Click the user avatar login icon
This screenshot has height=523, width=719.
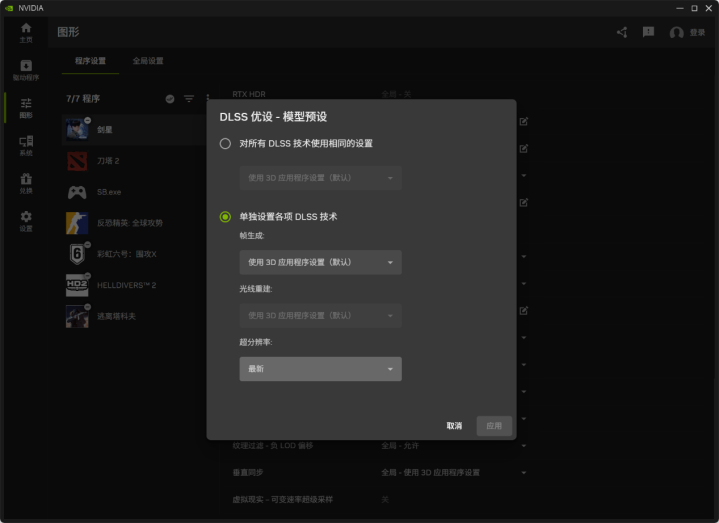[x=676, y=33]
